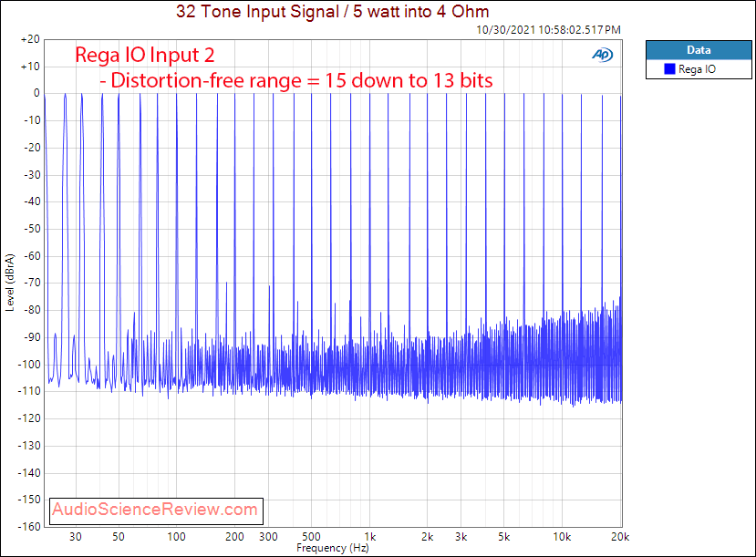Click the 20k frequency tick label
Viewport: 756px width, 557px height.
coord(620,537)
